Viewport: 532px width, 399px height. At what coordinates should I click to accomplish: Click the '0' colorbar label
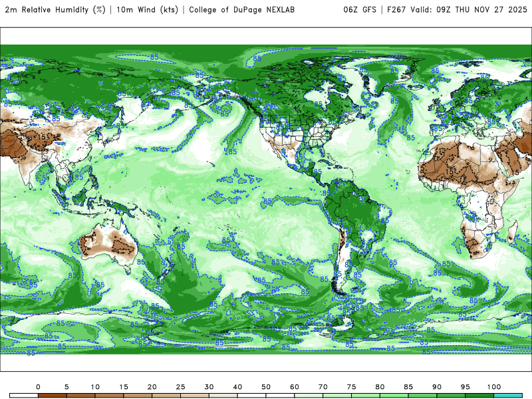pos(38,387)
